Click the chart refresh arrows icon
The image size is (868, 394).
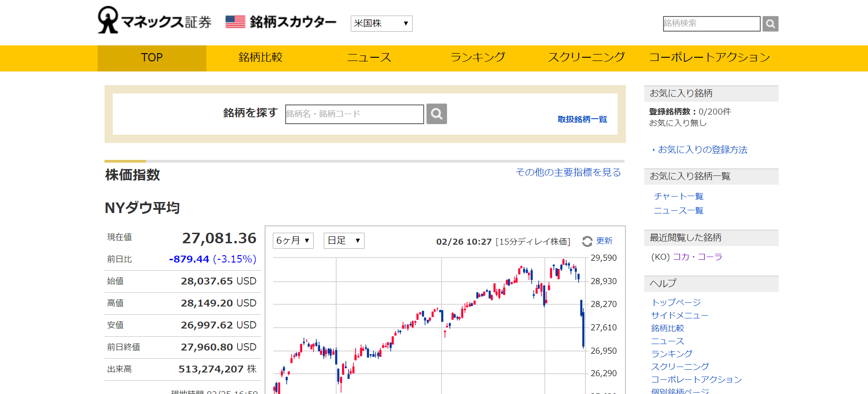tap(587, 241)
